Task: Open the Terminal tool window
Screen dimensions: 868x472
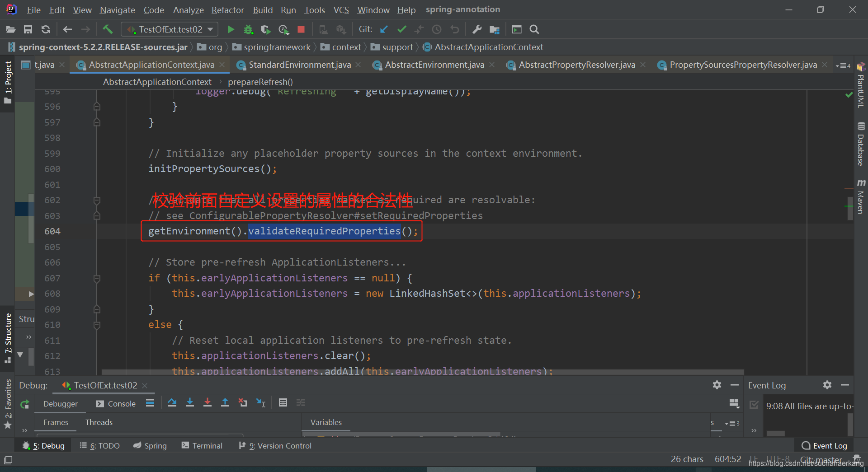Action: pos(202,446)
